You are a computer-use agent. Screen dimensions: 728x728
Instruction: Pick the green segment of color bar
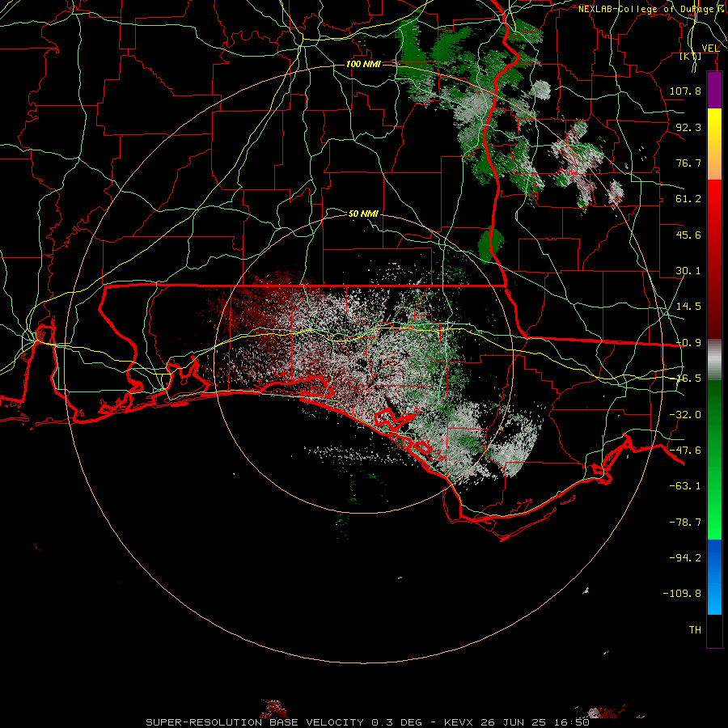[x=714, y=459]
